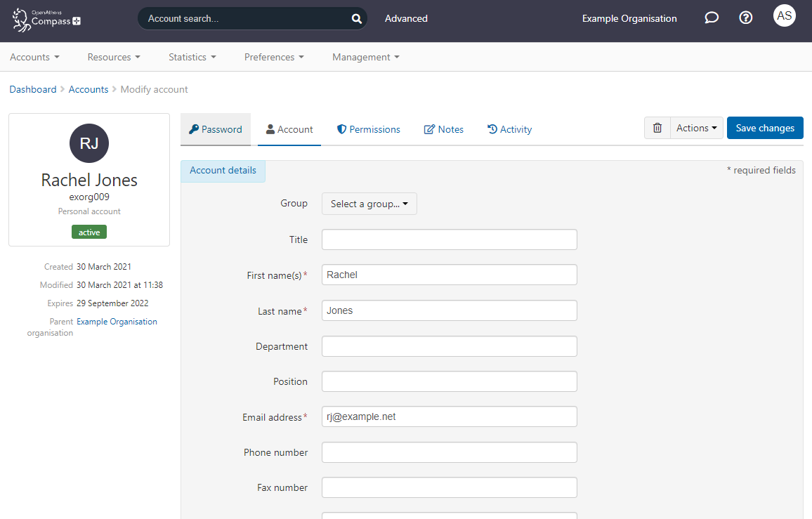
Task: Click the person icon on Account tab
Action: [x=271, y=129]
